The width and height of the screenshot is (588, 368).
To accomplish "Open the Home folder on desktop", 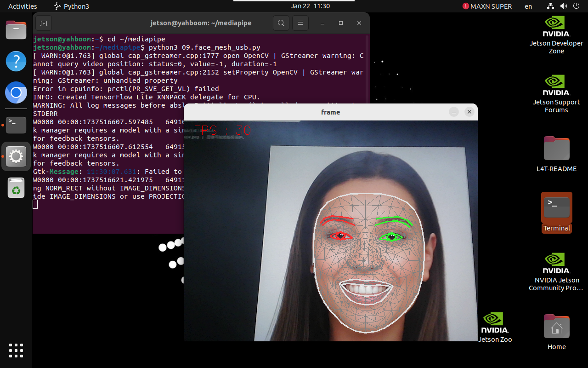I will tap(556, 332).
